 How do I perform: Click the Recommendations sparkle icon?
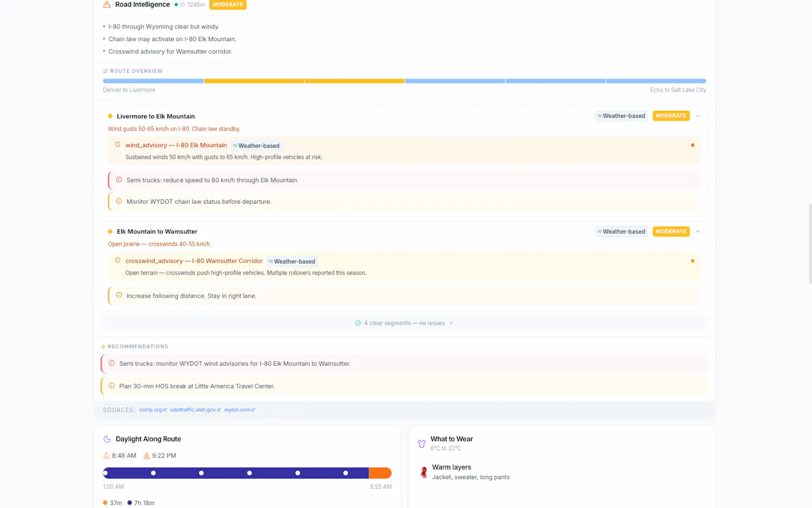point(104,347)
